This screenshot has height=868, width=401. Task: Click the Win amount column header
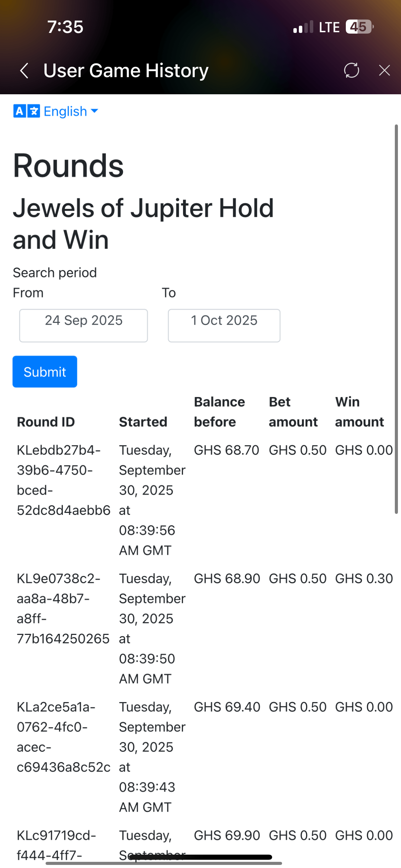(x=359, y=412)
